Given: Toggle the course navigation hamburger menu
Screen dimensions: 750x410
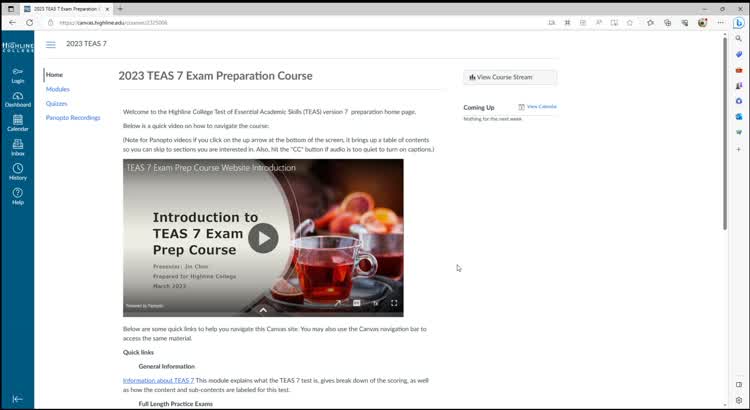Looking at the screenshot, I should [x=51, y=44].
